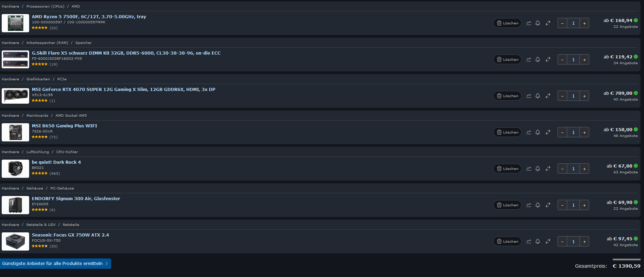Screen dimensions: 644x277
Task: Open the MSI B650 Gaming Plus WIFI product page
Action: point(64,126)
